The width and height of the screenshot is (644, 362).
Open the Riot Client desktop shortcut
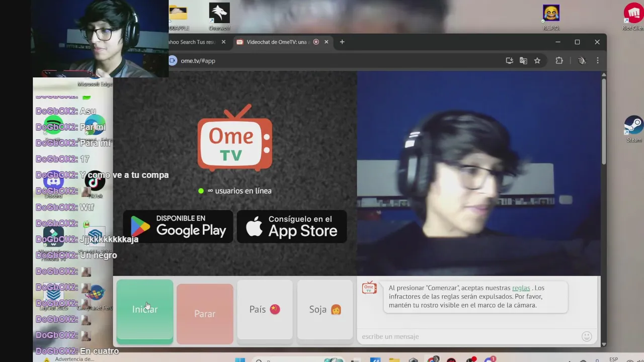pos(633,17)
